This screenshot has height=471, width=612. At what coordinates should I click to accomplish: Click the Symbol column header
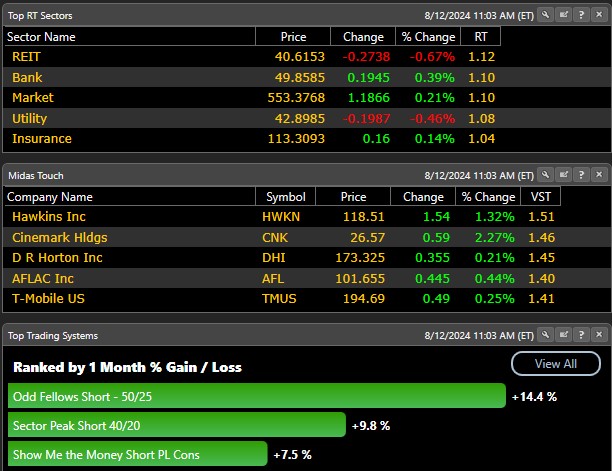pos(286,197)
